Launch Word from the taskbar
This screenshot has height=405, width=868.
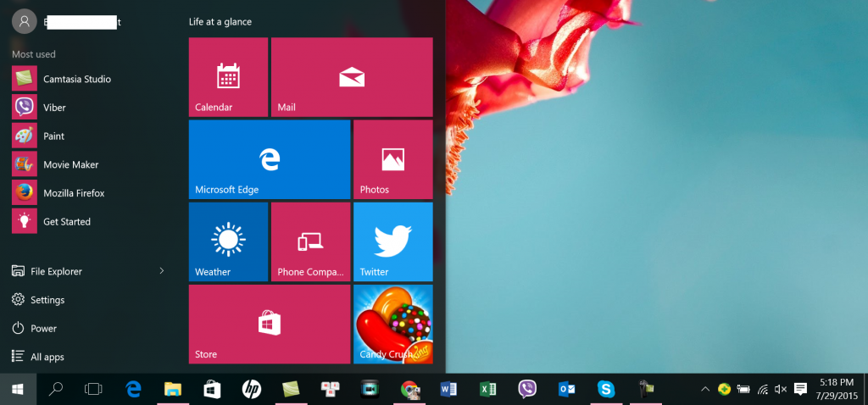pyautogui.click(x=448, y=390)
